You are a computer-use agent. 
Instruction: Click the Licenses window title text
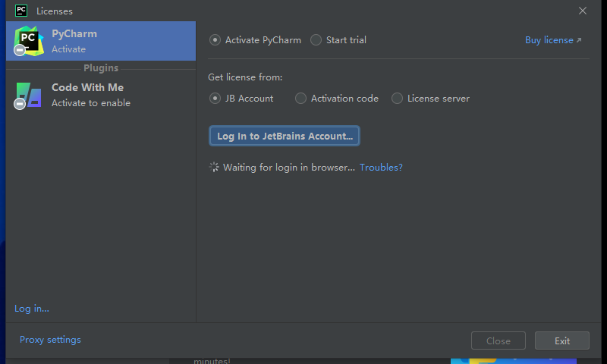click(55, 11)
